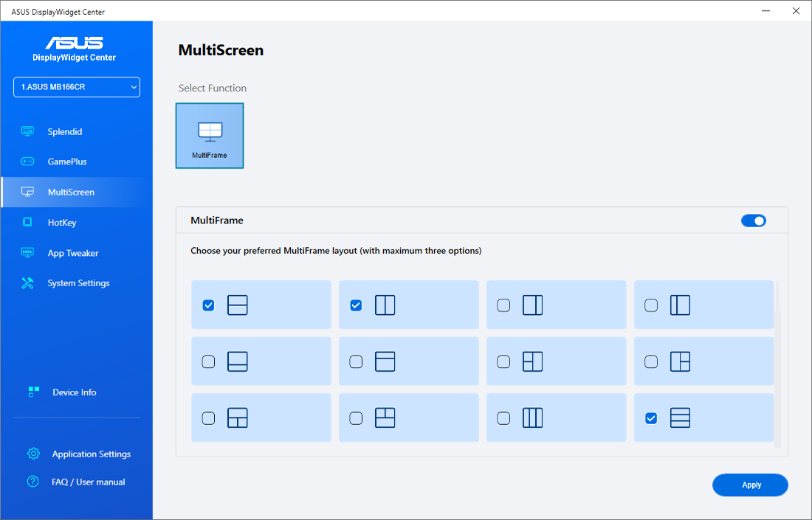
Task: Minimize the DisplayWidget Center window
Action: pos(766,11)
